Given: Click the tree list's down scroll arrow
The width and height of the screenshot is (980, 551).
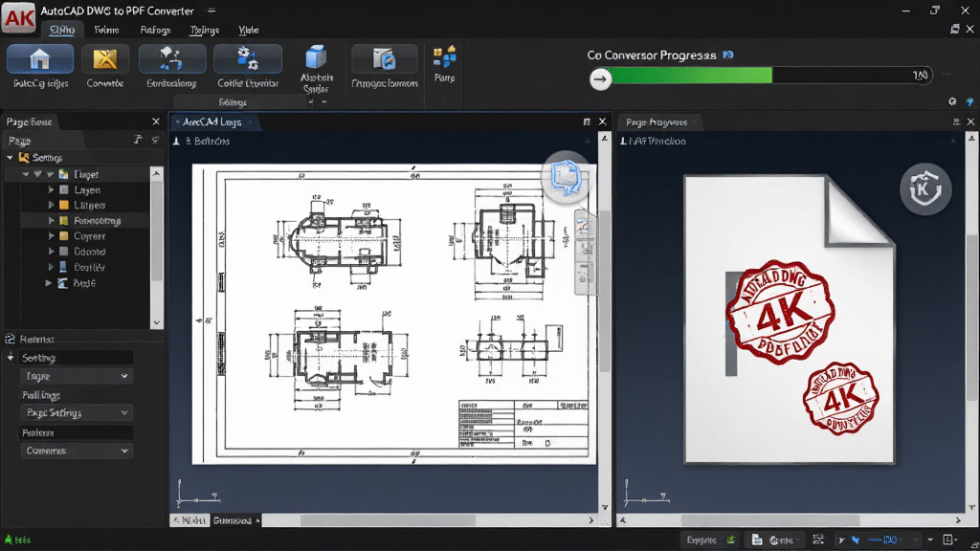Looking at the screenshot, I should pos(156,322).
